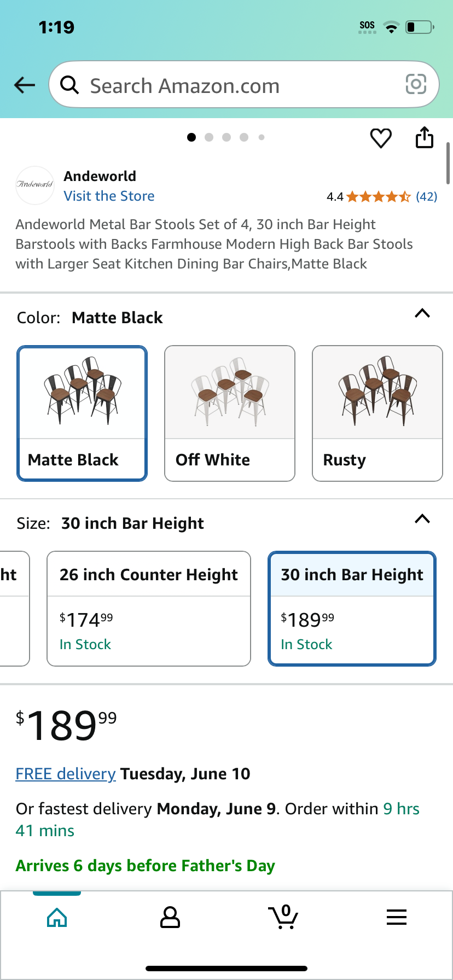Click the Andeworld brand logo
Screen dimensions: 453x980
click(x=34, y=185)
